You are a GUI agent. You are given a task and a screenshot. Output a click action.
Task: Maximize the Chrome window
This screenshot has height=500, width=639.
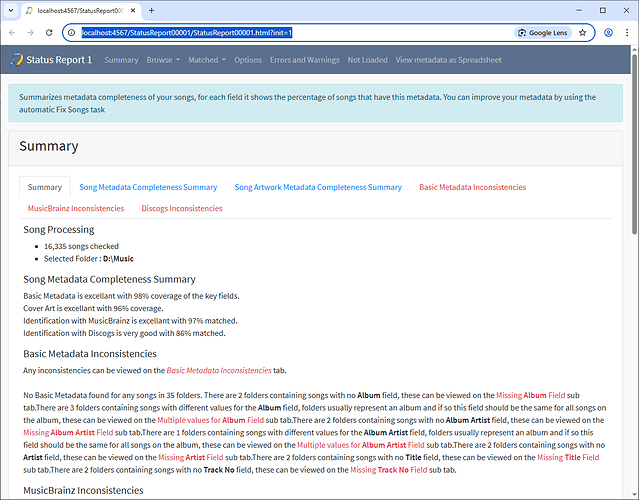pyautogui.click(x=603, y=11)
